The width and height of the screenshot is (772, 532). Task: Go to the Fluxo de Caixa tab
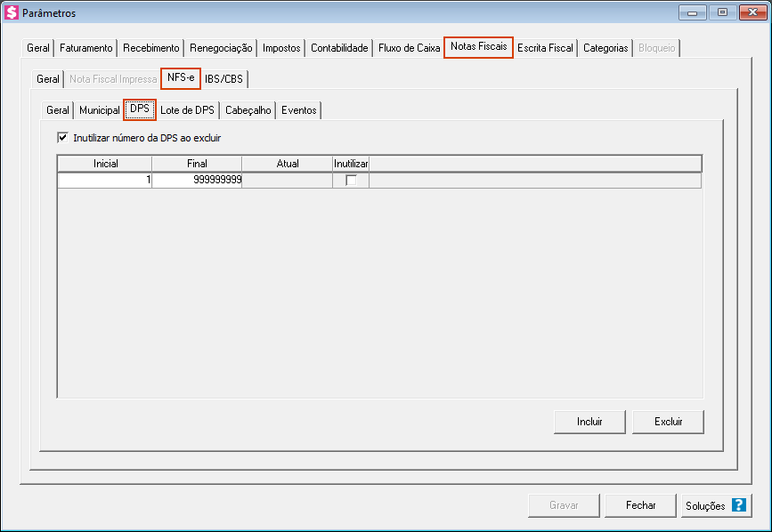click(x=409, y=48)
